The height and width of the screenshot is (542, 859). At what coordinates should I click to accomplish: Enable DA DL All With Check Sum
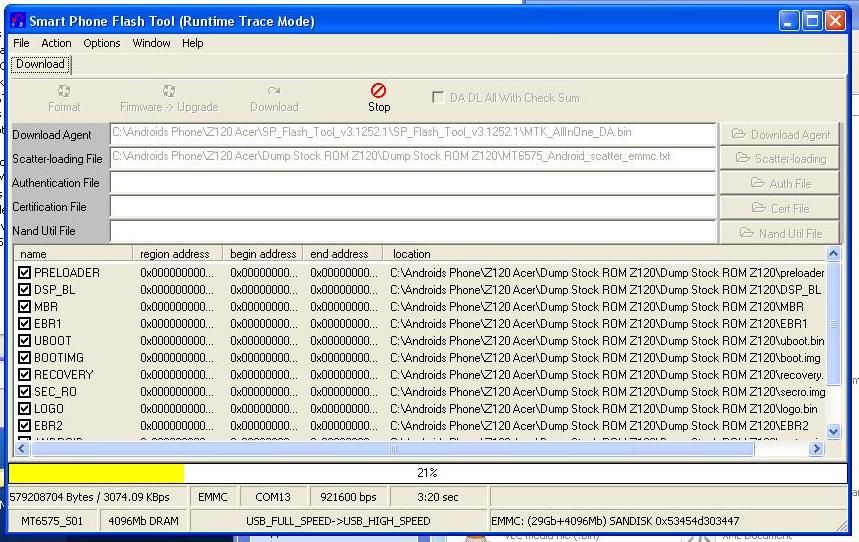pyautogui.click(x=438, y=98)
